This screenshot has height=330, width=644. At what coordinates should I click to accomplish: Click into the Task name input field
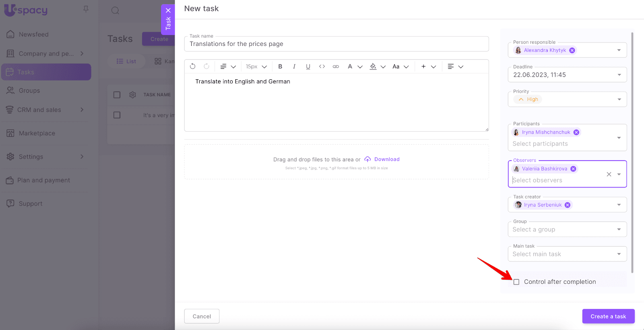(336, 44)
